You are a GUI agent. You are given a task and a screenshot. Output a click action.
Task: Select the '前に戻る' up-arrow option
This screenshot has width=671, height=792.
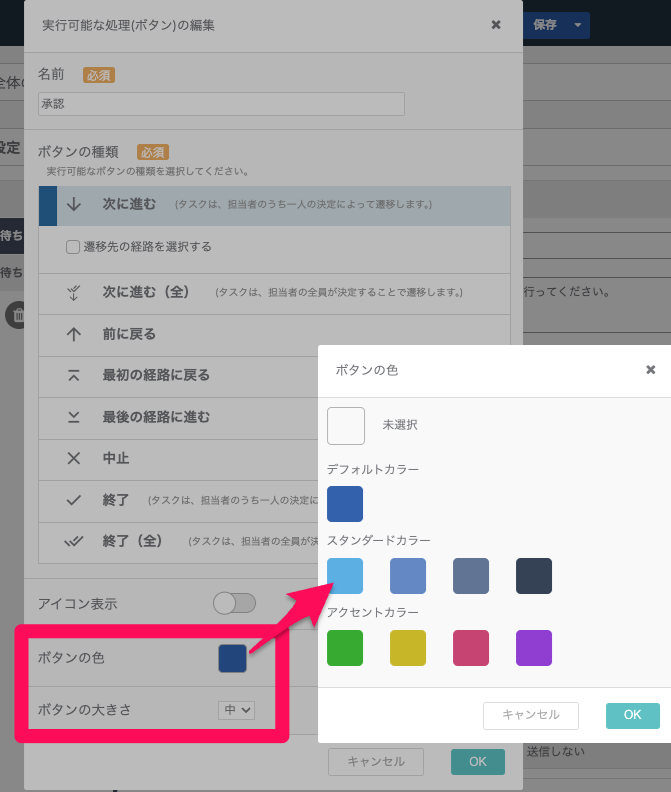[x=129, y=334]
